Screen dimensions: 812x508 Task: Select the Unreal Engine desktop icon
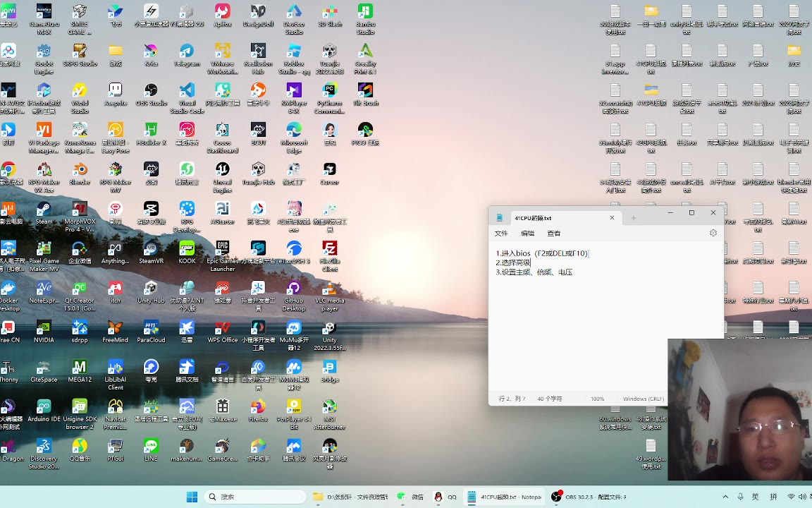(222, 177)
